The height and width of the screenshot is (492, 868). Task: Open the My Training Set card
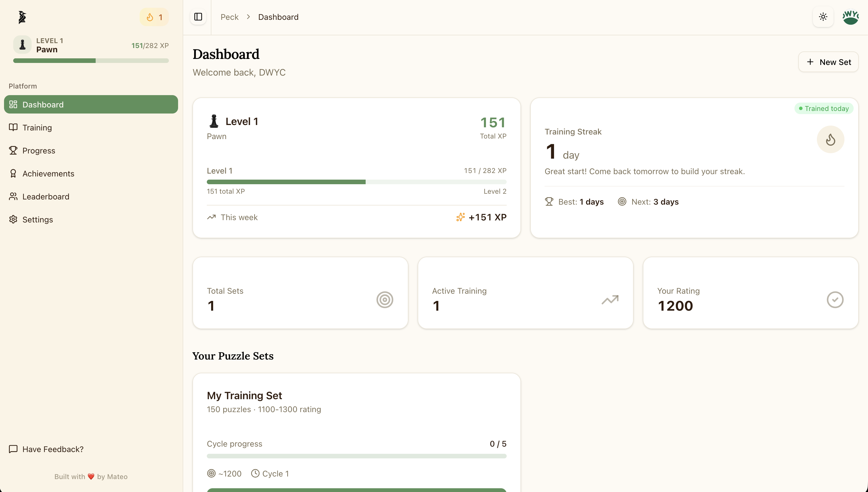coord(244,395)
